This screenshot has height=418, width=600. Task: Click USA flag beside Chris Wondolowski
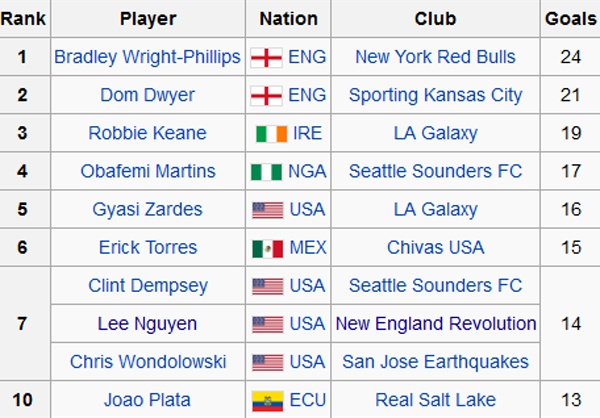click(x=267, y=362)
